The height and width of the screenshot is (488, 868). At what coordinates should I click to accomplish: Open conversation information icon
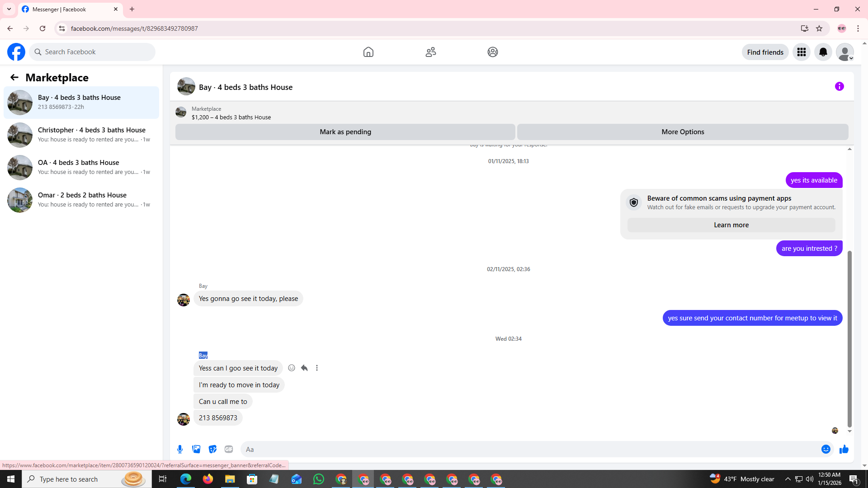[839, 86]
